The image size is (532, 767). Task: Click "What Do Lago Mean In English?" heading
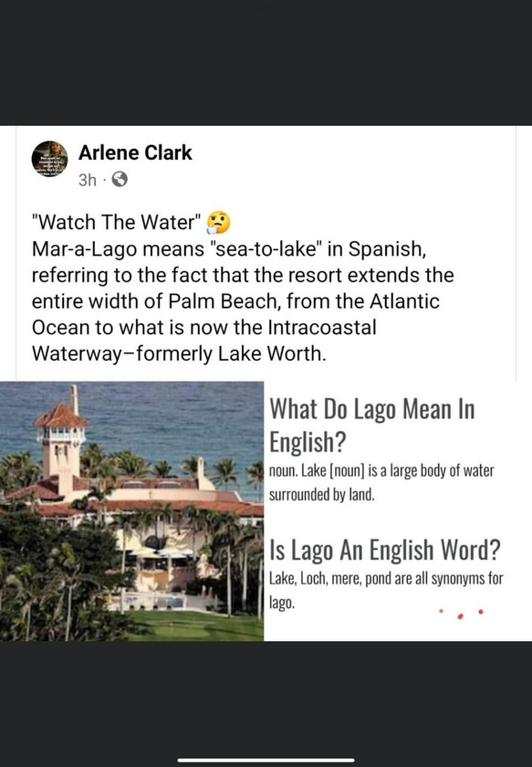pyautogui.click(x=372, y=425)
